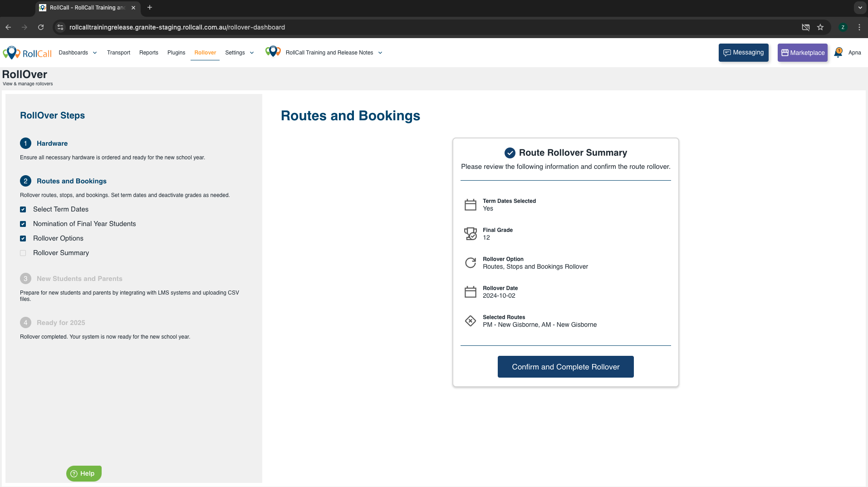Click step 4 circle for Ready for 2025
The width and height of the screenshot is (868, 487).
click(x=25, y=323)
